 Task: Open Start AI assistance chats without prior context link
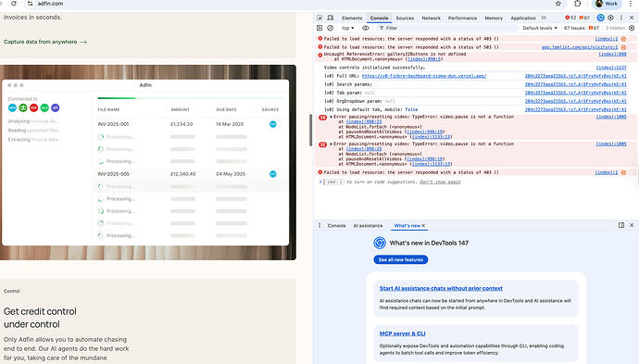click(441, 288)
